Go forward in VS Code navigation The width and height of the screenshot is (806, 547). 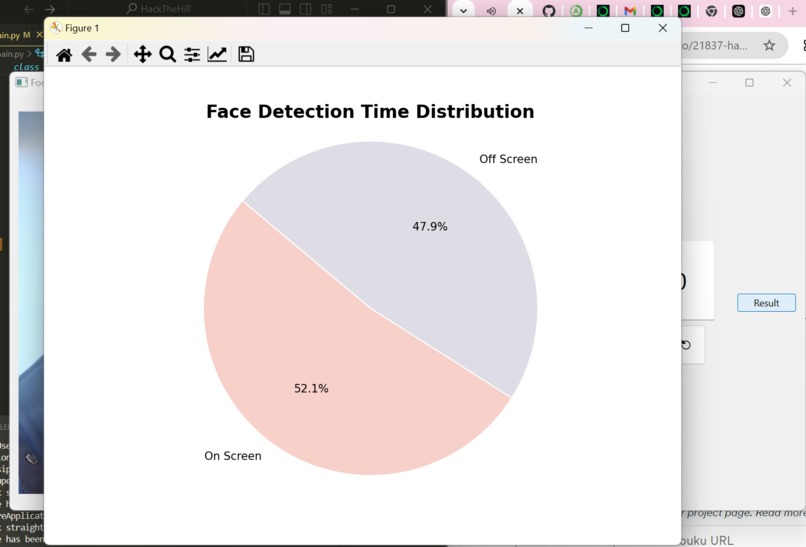point(50,9)
